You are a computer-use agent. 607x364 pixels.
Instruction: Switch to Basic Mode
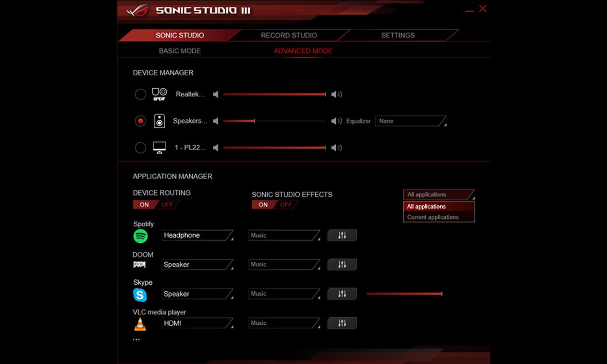click(x=180, y=51)
